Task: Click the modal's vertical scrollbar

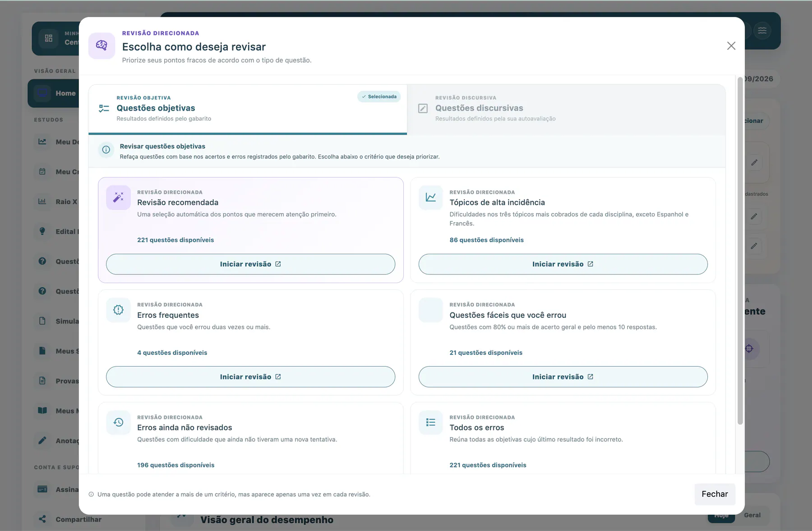Action: [x=740, y=251]
